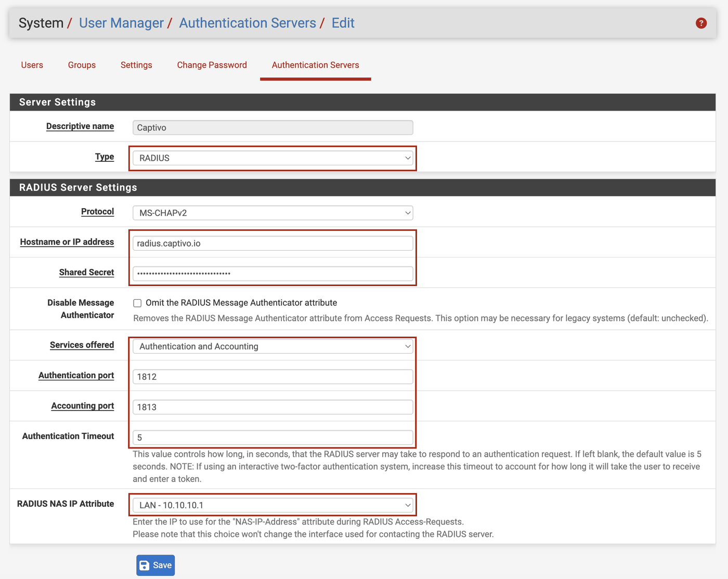
Task: Save the authentication server settings
Action: tap(155, 565)
